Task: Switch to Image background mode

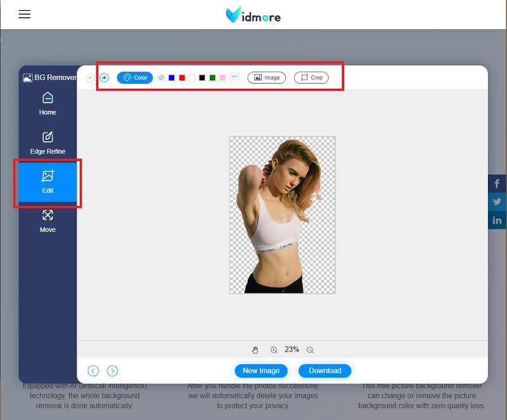Action: (266, 77)
